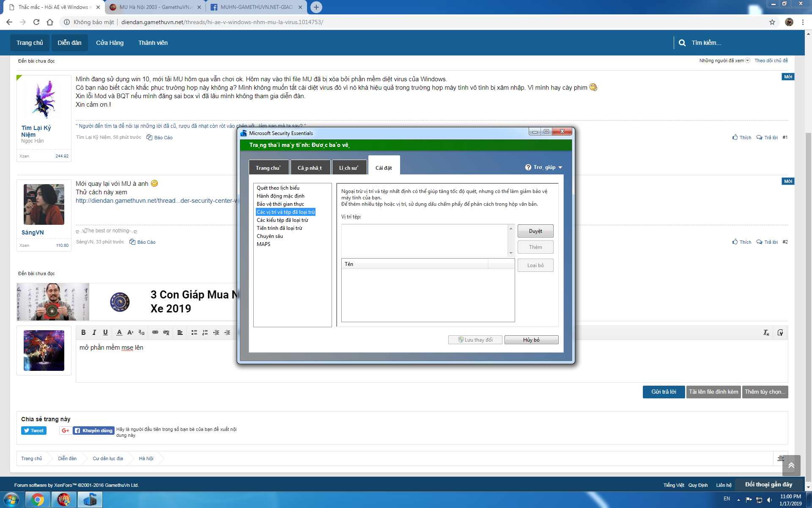Click the Tweet share button
This screenshot has height=508, width=812.
(x=34, y=431)
